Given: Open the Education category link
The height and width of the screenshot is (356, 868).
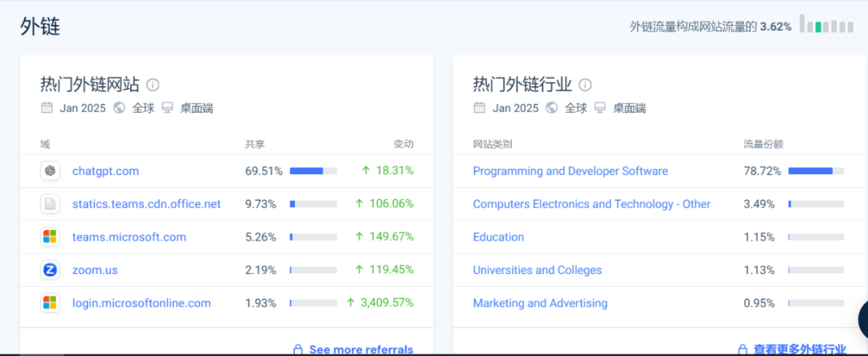Looking at the screenshot, I should (498, 237).
